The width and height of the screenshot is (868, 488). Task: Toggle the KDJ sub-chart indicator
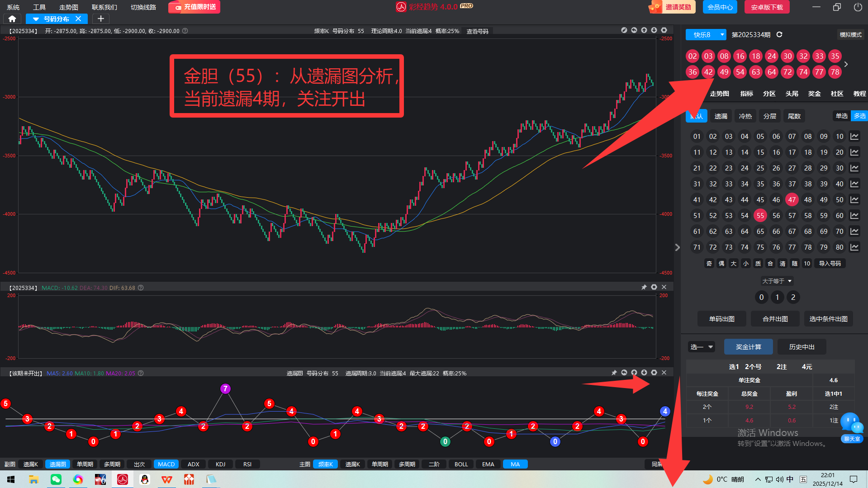[x=220, y=464]
